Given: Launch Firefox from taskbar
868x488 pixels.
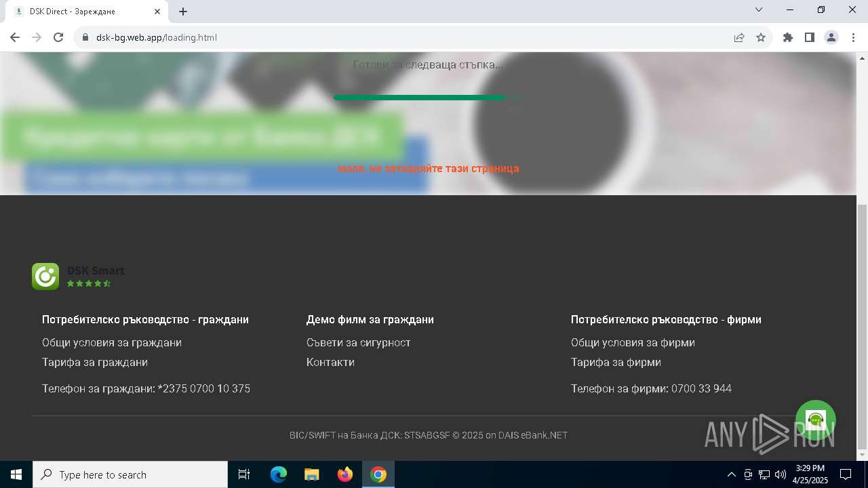Looking at the screenshot, I should click(x=345, y=474).
